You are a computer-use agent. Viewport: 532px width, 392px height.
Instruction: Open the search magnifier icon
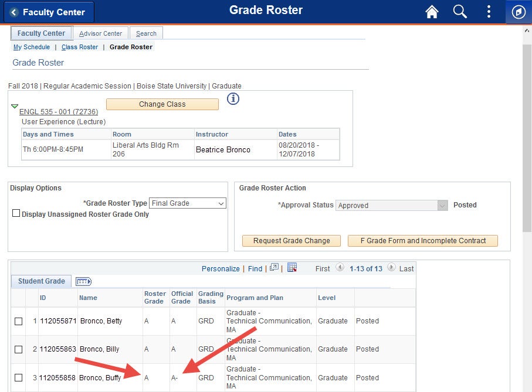click(460, 12)
